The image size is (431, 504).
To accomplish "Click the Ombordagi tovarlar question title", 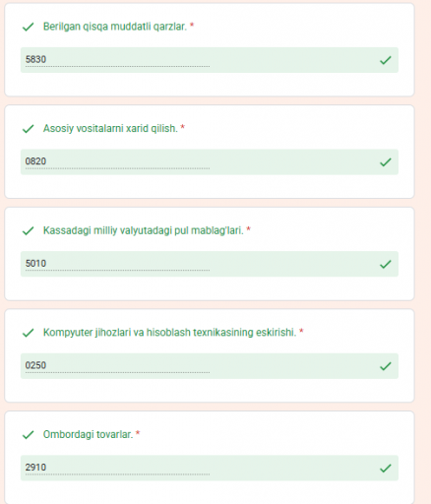I will [88, 434].
